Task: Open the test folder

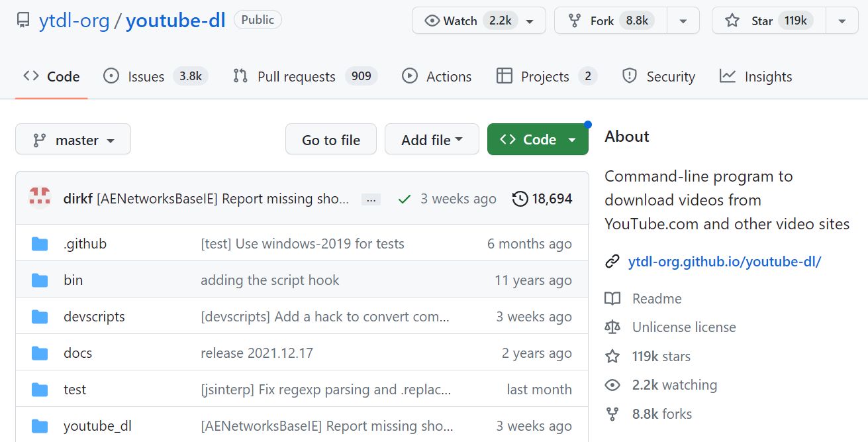Action: pos(75,390)
